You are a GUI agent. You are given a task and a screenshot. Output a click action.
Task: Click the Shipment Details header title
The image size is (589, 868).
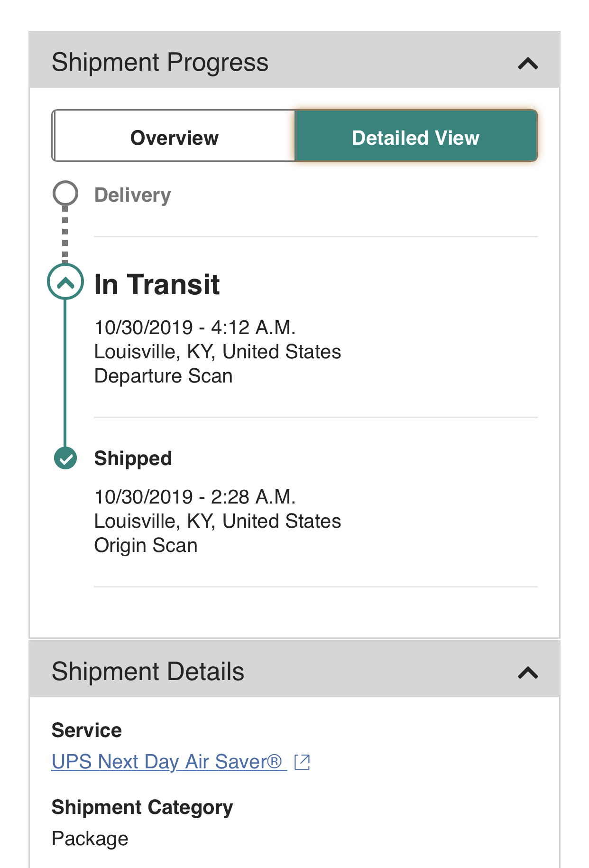pos(147,672)
